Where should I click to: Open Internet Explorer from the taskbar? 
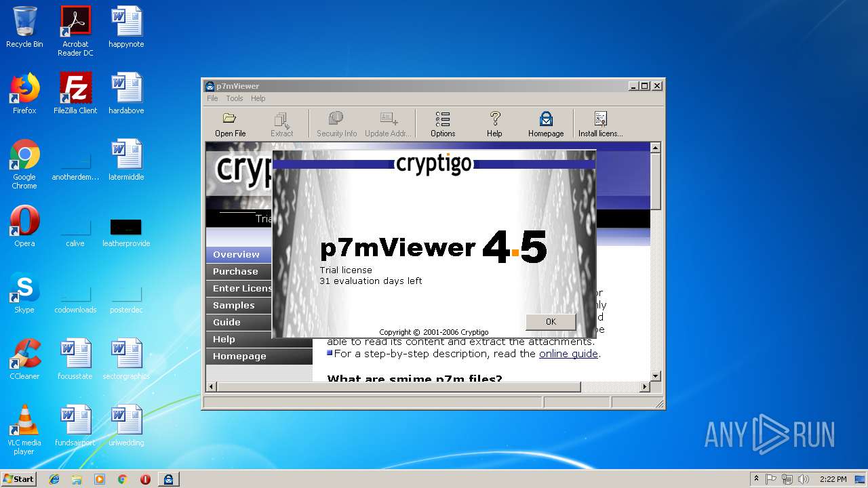(x=54, y=479)
